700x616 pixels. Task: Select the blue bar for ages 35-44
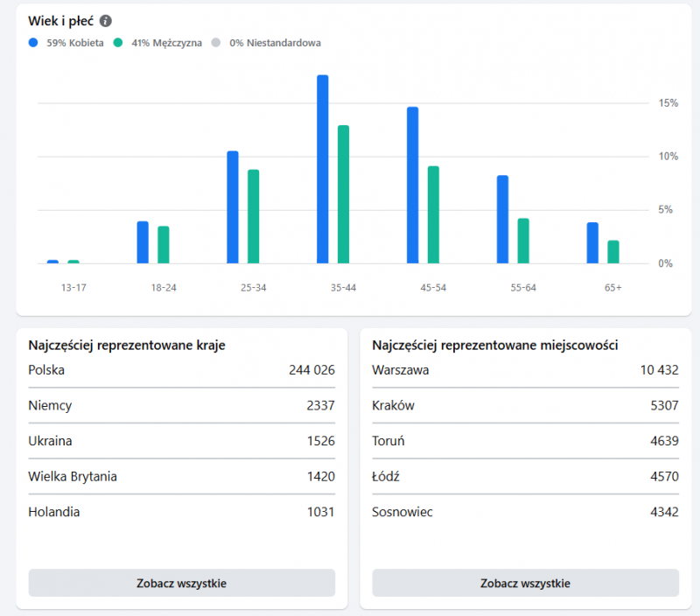click(x=323, y=169)
